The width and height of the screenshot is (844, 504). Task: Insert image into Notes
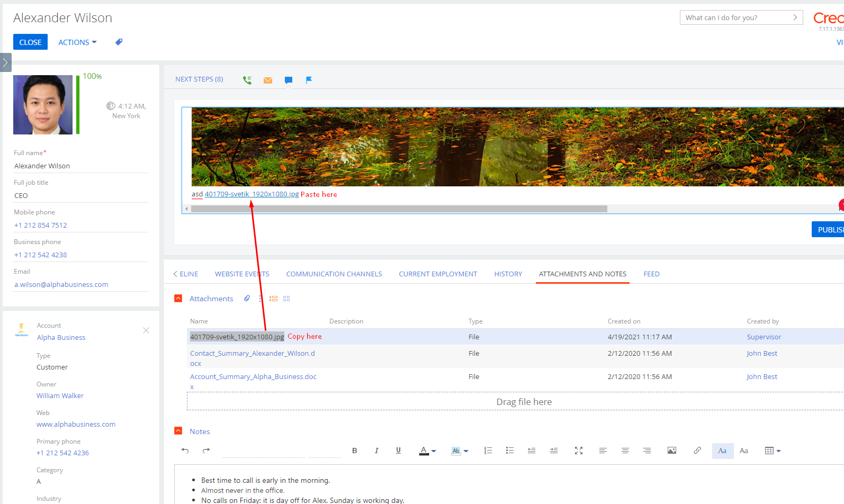(672, 451)
